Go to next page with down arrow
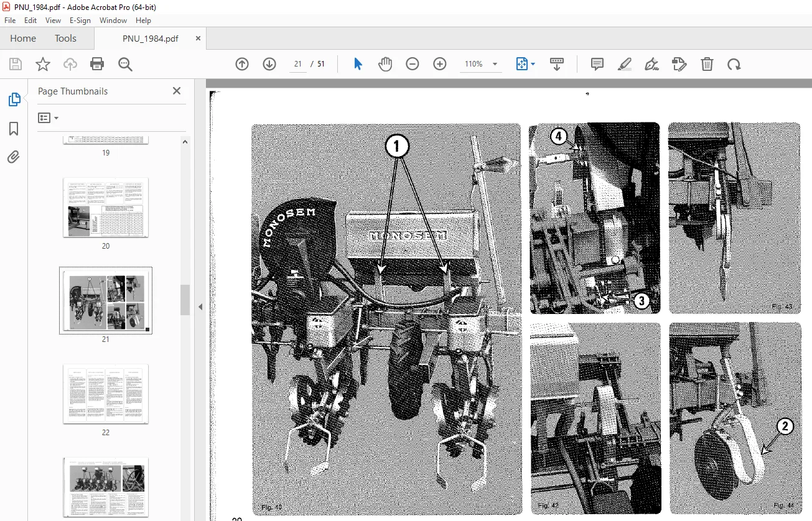 269,64
